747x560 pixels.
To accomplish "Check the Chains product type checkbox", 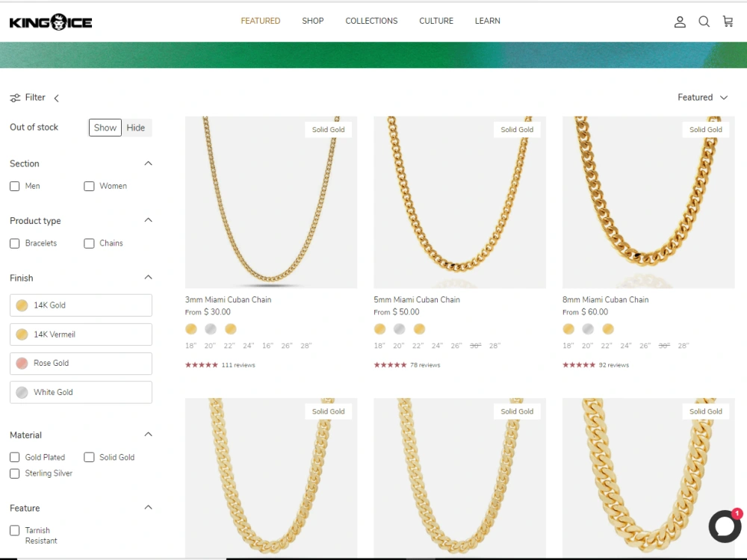I will pyautogui.click(x=89, y=243).
